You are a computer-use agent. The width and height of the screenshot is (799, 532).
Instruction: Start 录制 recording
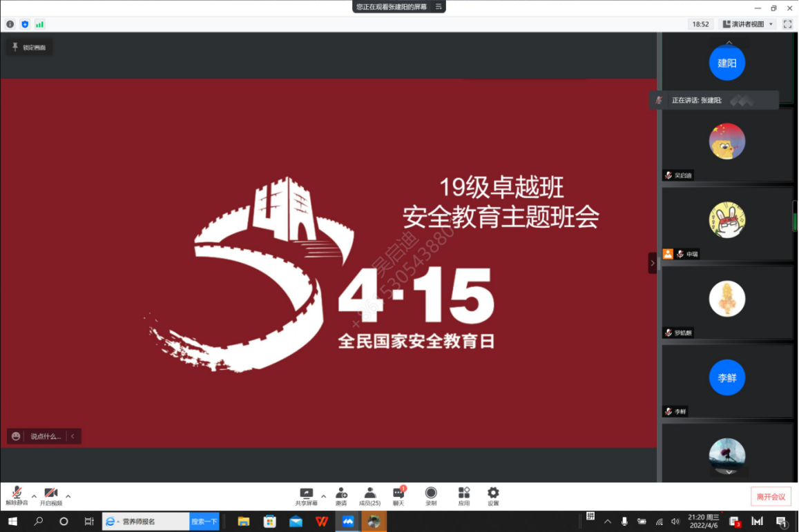pos(431,496)
